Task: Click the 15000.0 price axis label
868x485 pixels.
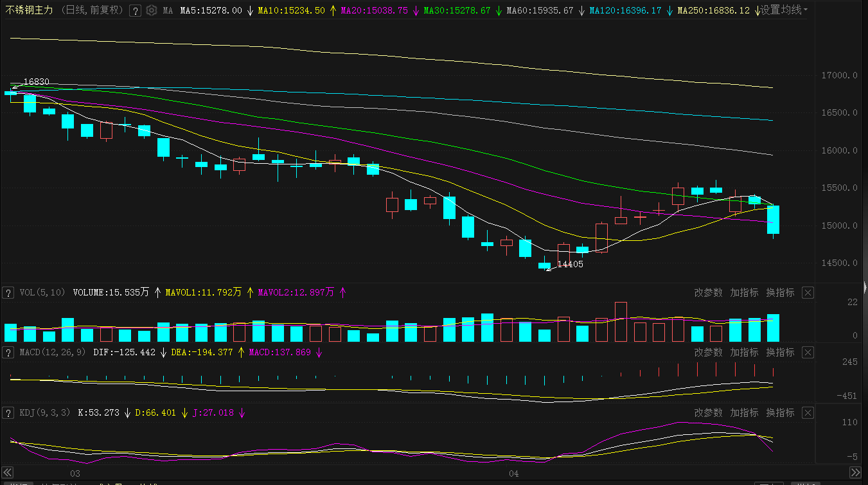Action: pyautogui.click(x=839, y=225)
